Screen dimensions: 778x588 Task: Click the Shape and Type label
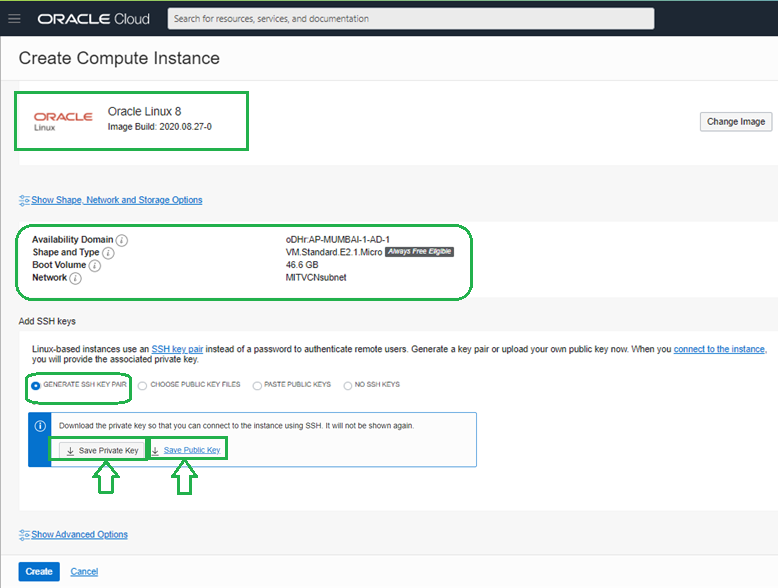(x=66, y=252)
